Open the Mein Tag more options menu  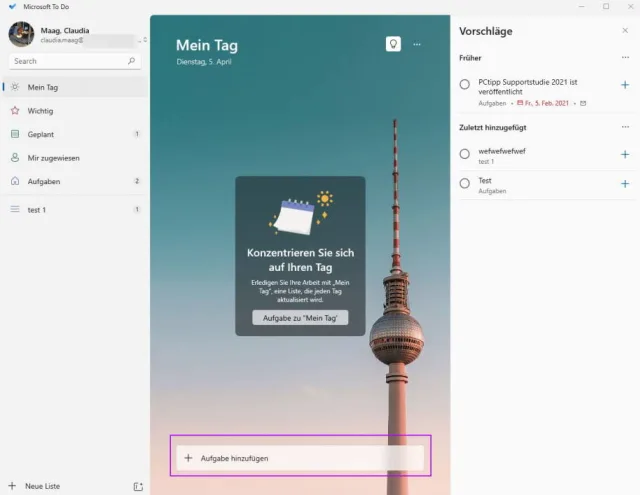pos(417,44)
